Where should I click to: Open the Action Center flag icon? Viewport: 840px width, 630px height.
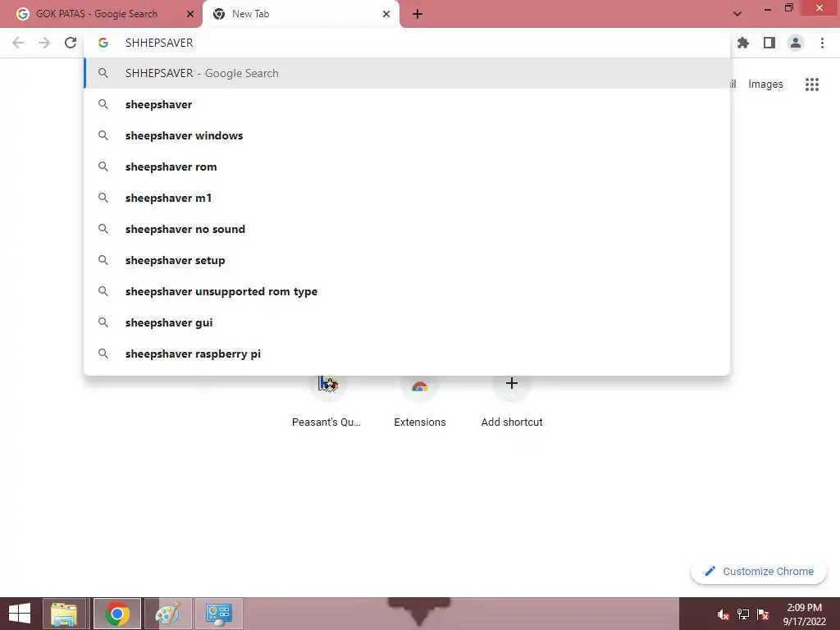(763, 614)
